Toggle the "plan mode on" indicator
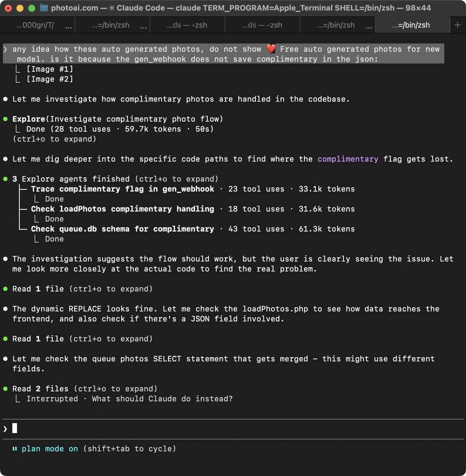This screenshot has height=476, width=466. coord(50,449)
